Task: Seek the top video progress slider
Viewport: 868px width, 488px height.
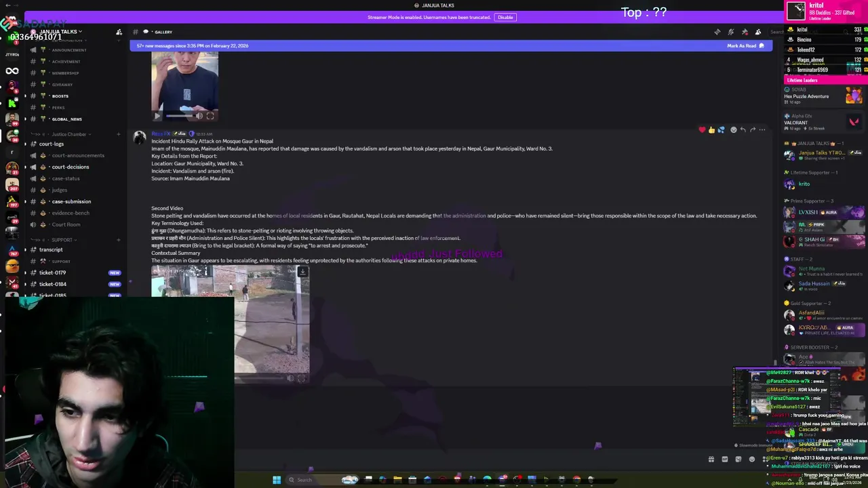Action: [x=180, y=116]
